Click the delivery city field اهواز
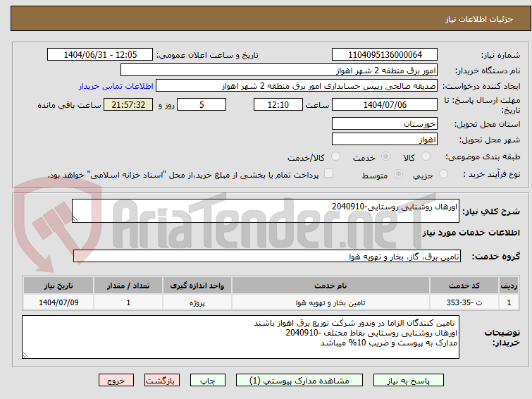Viewport: 532px width, 399px height. (385, 139)
